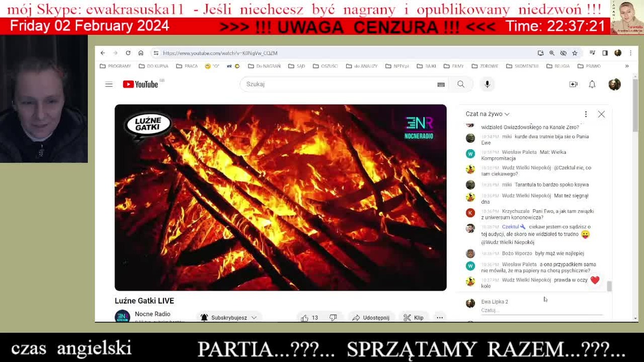Open the Nocne Radio channel link
Screen dimensions: 644x362
(152, 314)
